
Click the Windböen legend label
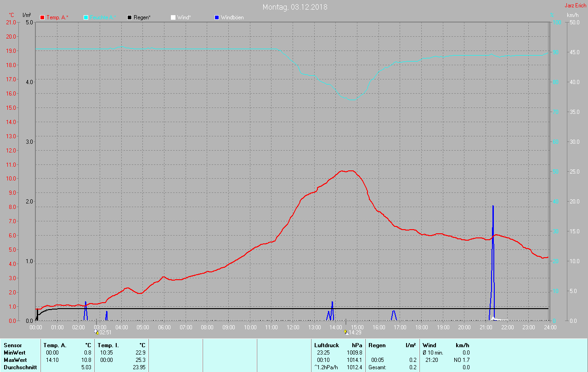232,17
